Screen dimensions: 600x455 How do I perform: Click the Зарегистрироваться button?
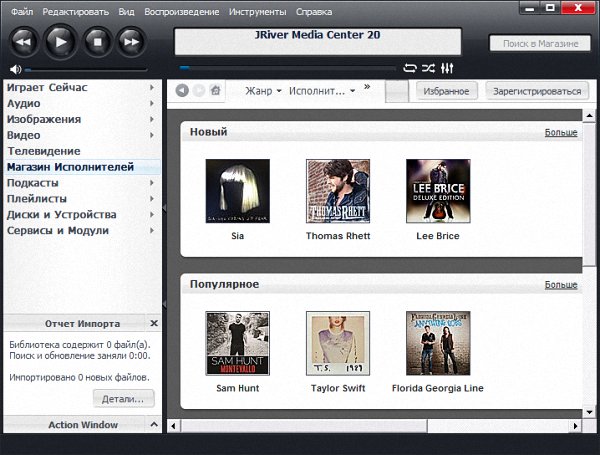[x=535, y=91]
